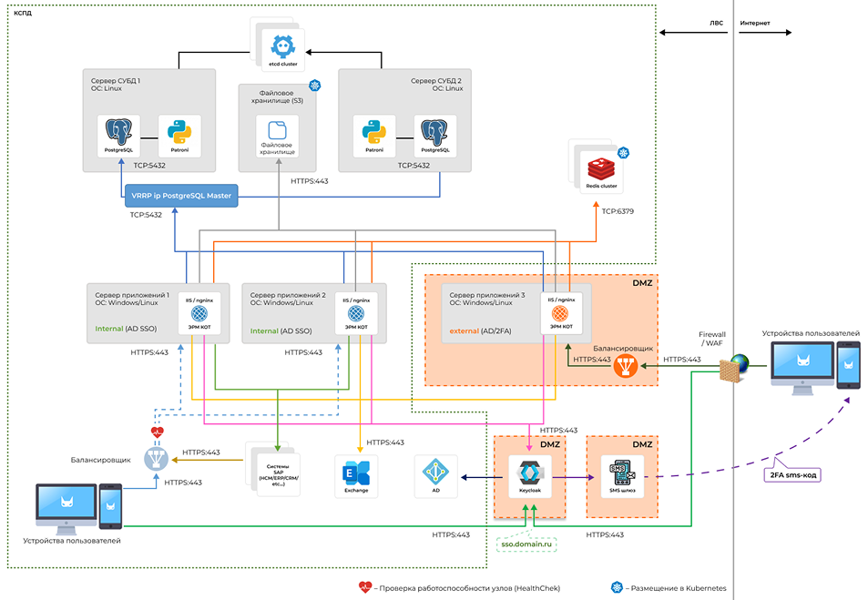Click the Kubernetes badge on the file storage box
The height and width of the screenshot is (600, 868).
(315, 86)
